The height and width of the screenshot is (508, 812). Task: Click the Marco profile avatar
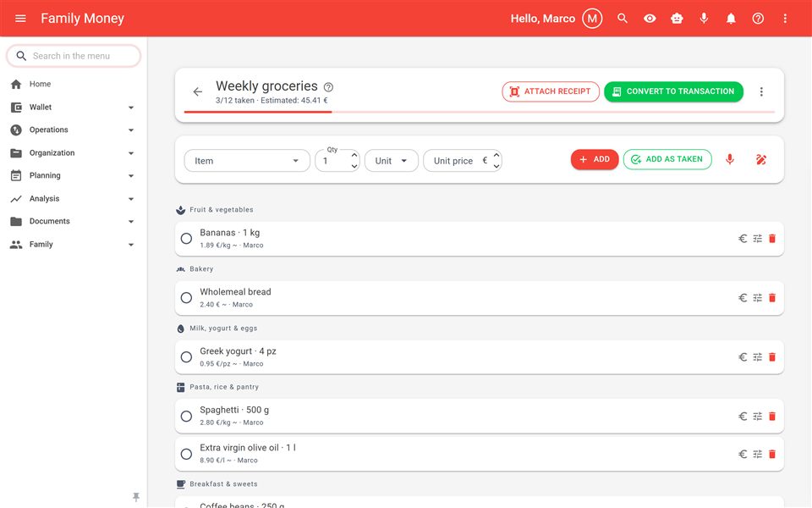click(592, 19)
